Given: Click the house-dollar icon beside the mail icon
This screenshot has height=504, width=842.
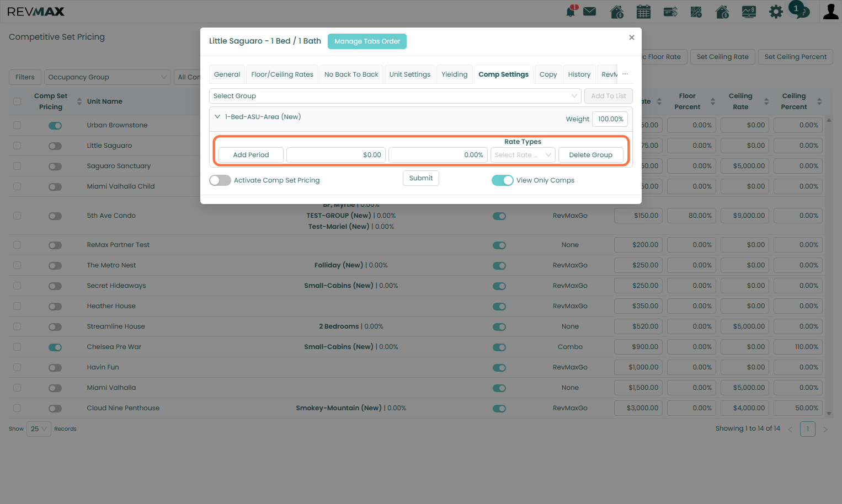Looking at the screenshot, I should (617, 12).
